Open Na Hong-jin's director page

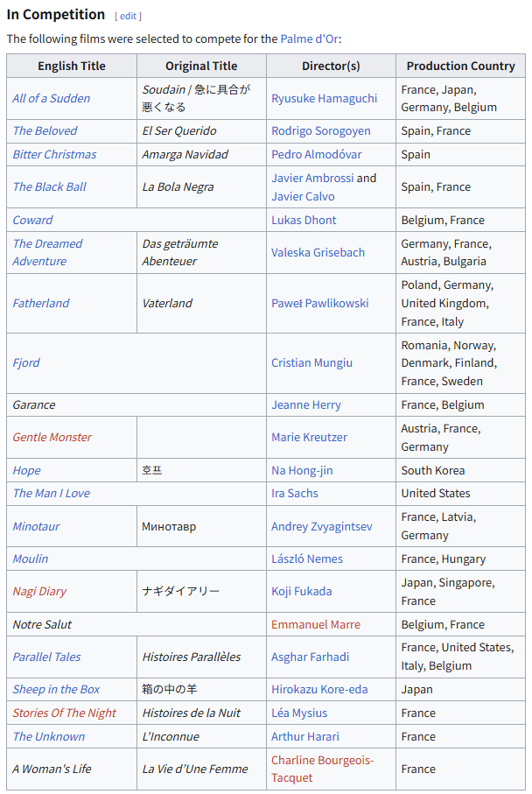[302, 470]
